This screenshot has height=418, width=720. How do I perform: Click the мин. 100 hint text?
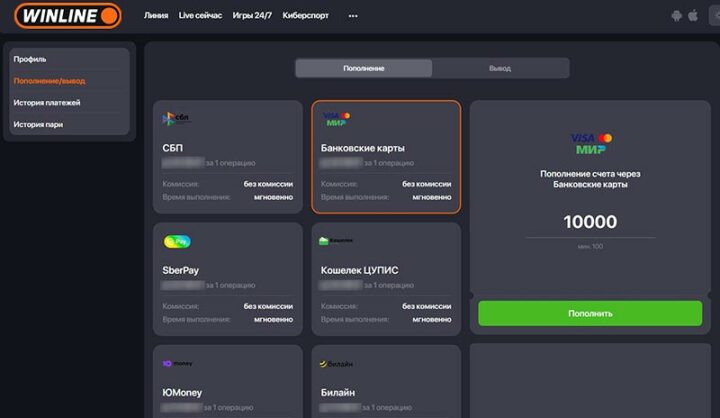tap(591, 247)
